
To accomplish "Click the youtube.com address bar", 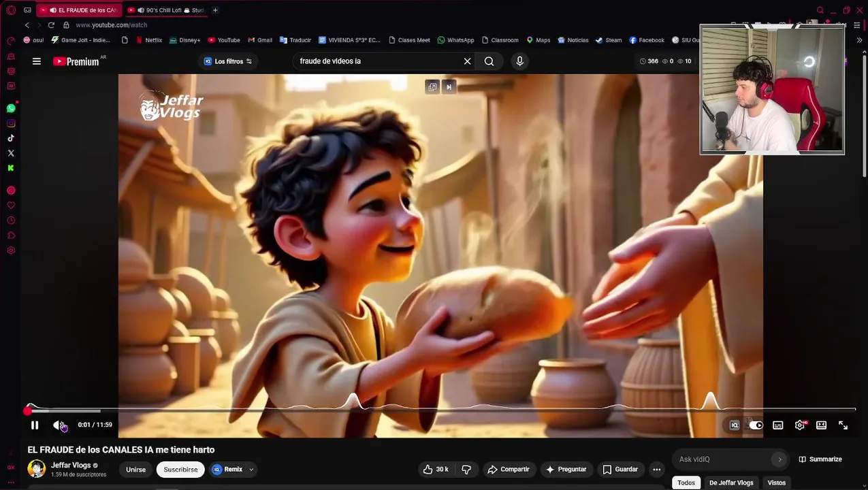I will (111, 25).
